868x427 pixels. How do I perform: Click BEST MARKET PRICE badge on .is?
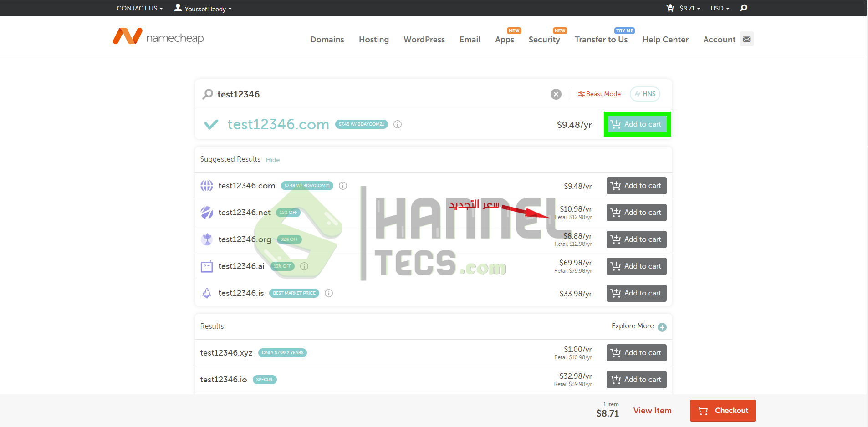(x=294, y=293)
